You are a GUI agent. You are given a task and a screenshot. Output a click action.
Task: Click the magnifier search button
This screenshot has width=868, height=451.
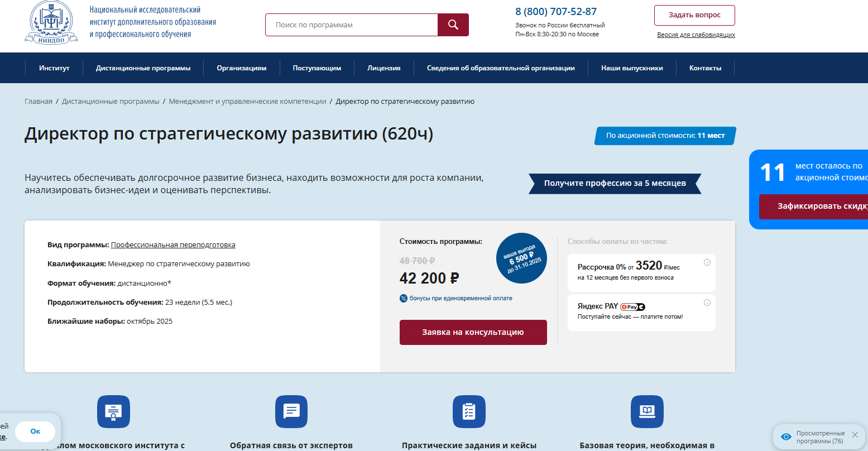[x=453, y=25]
